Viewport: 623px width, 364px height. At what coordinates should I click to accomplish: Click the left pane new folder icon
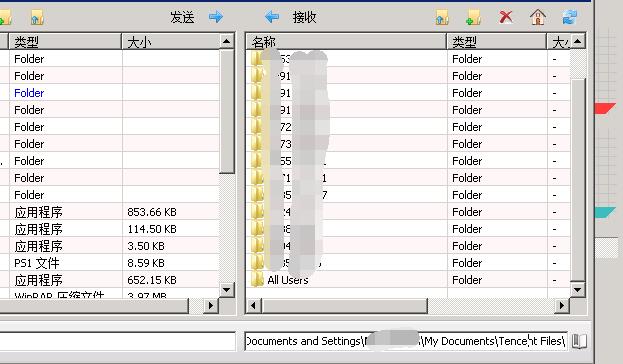pyautogui.click(x=6, y=17)
